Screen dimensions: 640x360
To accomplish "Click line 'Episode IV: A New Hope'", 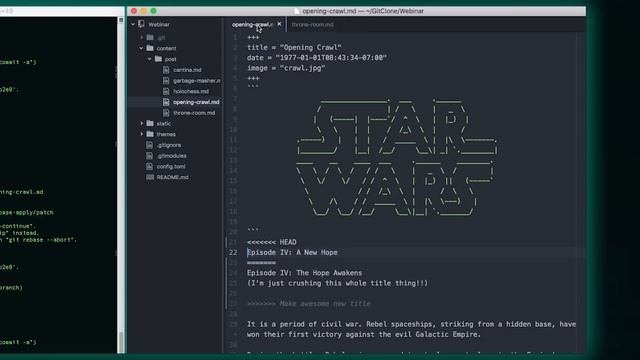I will pos(292,253).
